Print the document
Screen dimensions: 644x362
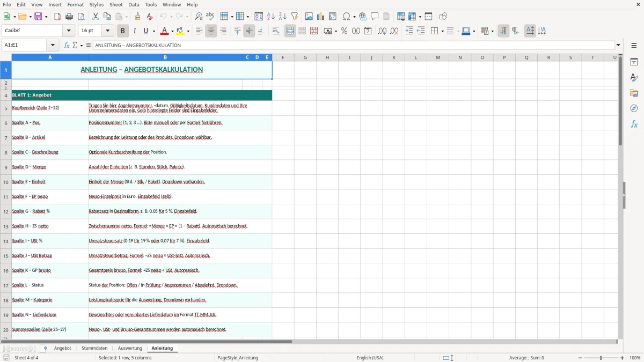click(69, 17)
